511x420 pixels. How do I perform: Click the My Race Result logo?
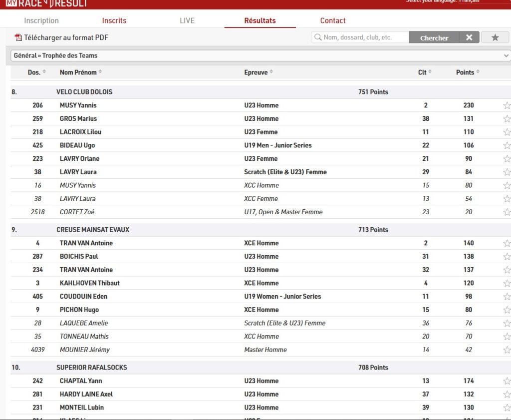(46, 3)
